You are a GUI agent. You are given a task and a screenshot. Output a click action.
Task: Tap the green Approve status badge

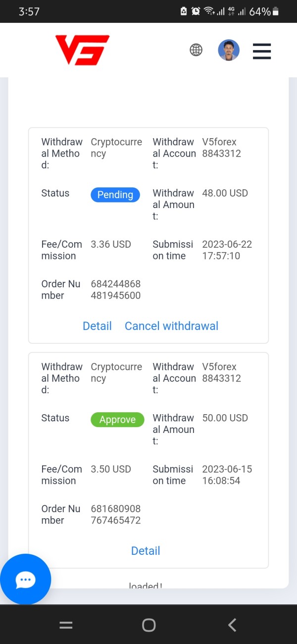[117, 420]
